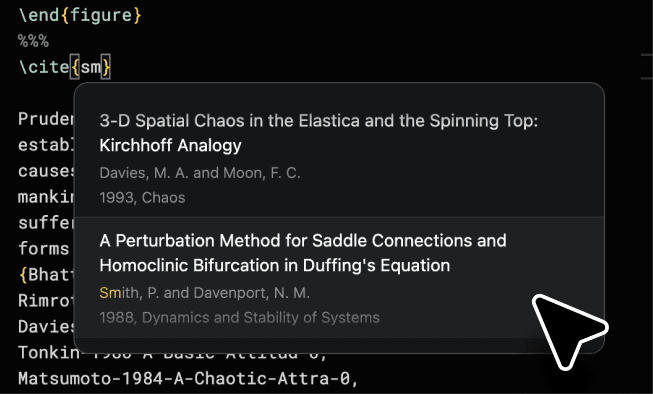Click the Homoclinic Bifurcation in Duffing's Equation text
This screenshot has width=653, height=394.
275,265
